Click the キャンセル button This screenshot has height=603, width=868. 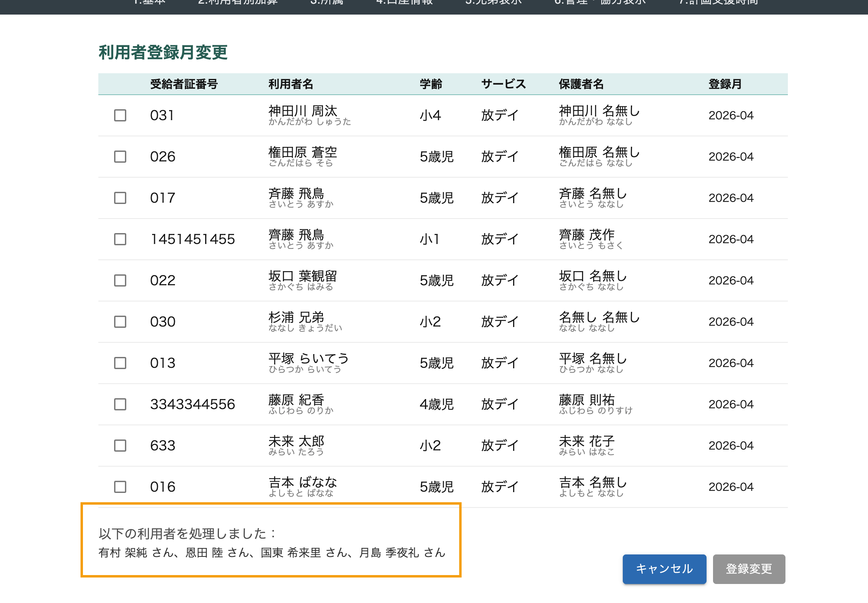tap(664, 569)
